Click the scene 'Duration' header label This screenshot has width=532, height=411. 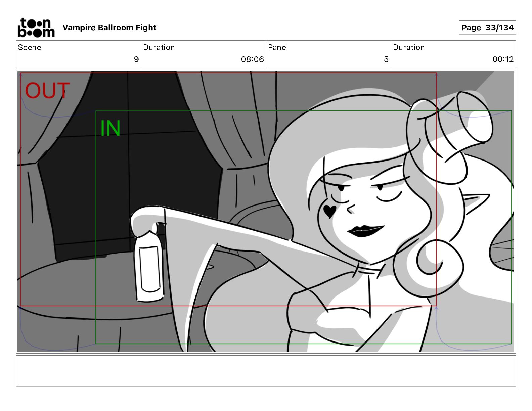[x=159, y=47]
